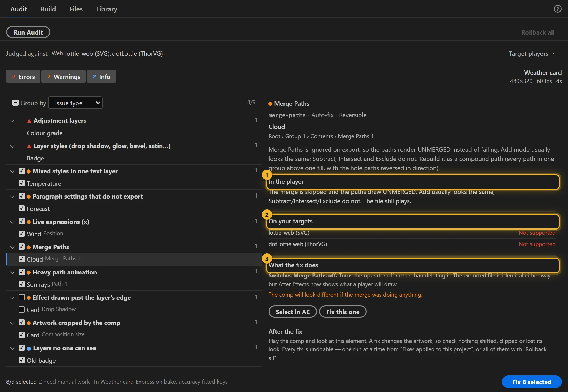Uncheck the Temperature item checkbox
Screen dimensions: 568x392
(22, 183)
